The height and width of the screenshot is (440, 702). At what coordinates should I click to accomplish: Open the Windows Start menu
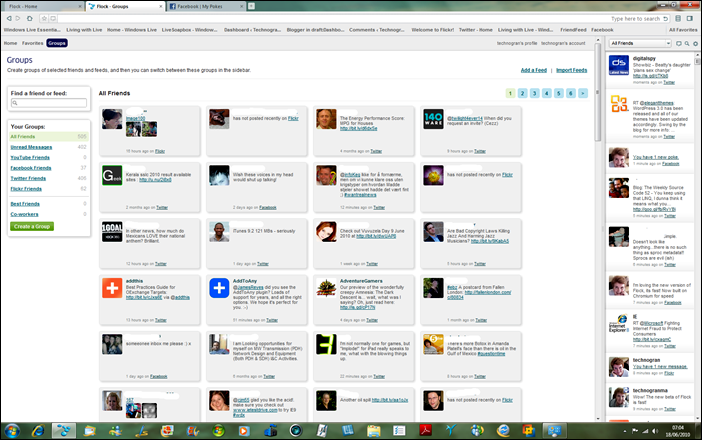(12, 431)
